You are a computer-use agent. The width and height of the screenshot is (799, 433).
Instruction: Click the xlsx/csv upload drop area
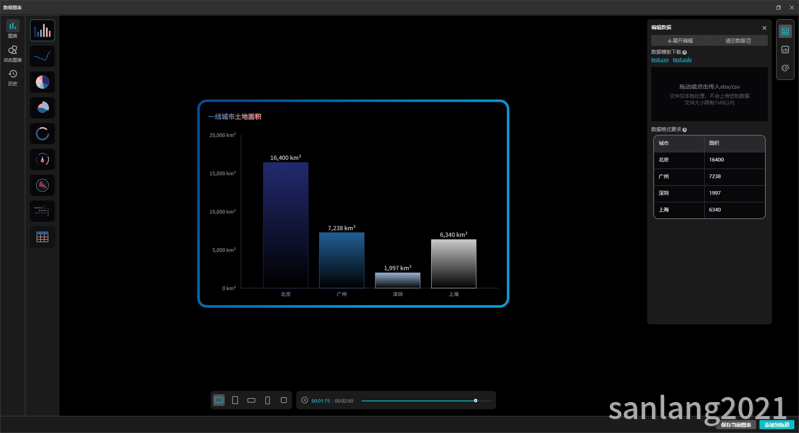pos(709,94)
